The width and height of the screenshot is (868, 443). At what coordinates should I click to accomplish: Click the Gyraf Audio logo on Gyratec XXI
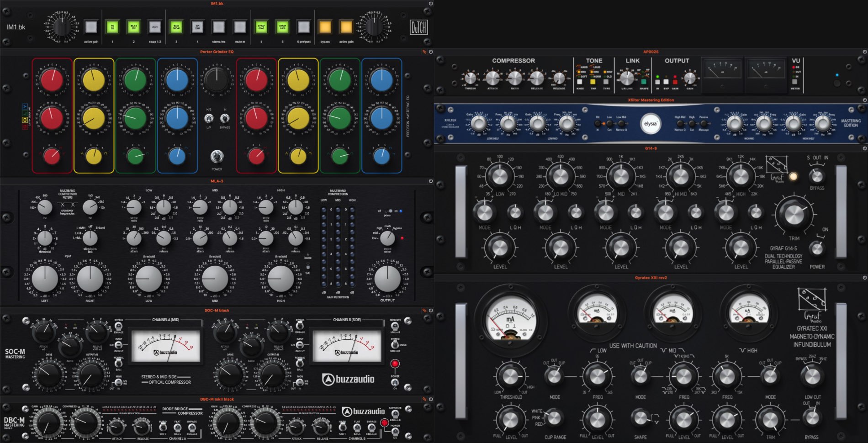(x=812, y=305)
